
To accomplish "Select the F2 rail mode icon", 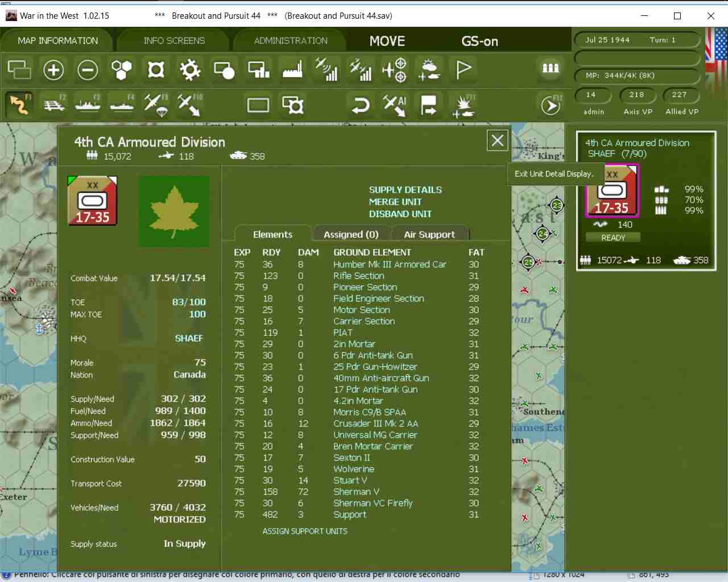I will point(55,105).
